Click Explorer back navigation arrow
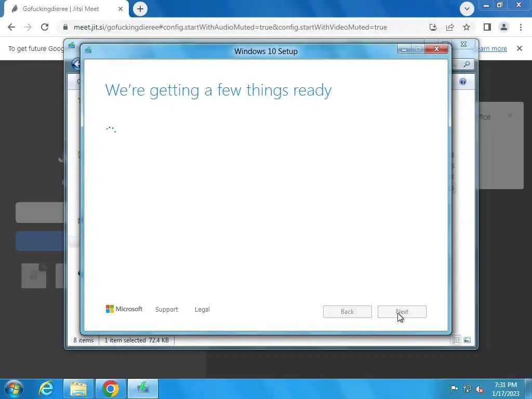Image resolution: width=532 pixels, height=399 pixels. 76,64
